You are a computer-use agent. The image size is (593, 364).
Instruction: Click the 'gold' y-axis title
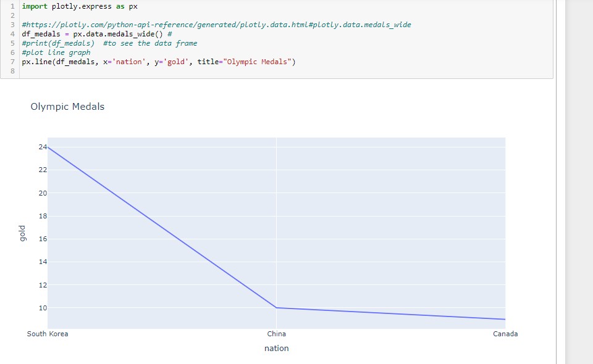(22, 233)
